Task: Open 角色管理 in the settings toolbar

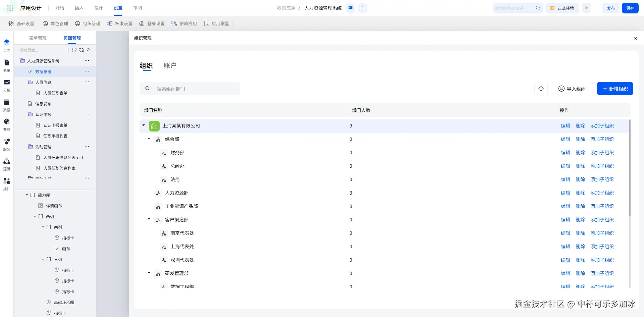Action: point(55,23)
